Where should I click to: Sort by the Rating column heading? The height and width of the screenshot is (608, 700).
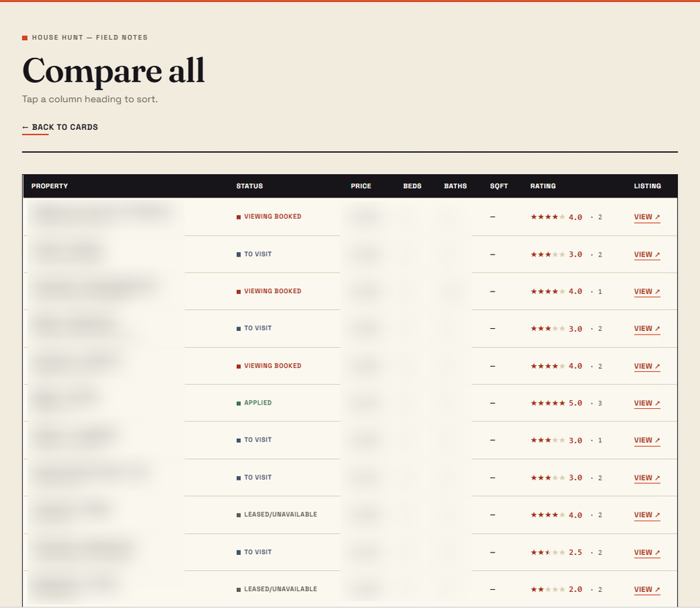[x=542, y=186]
